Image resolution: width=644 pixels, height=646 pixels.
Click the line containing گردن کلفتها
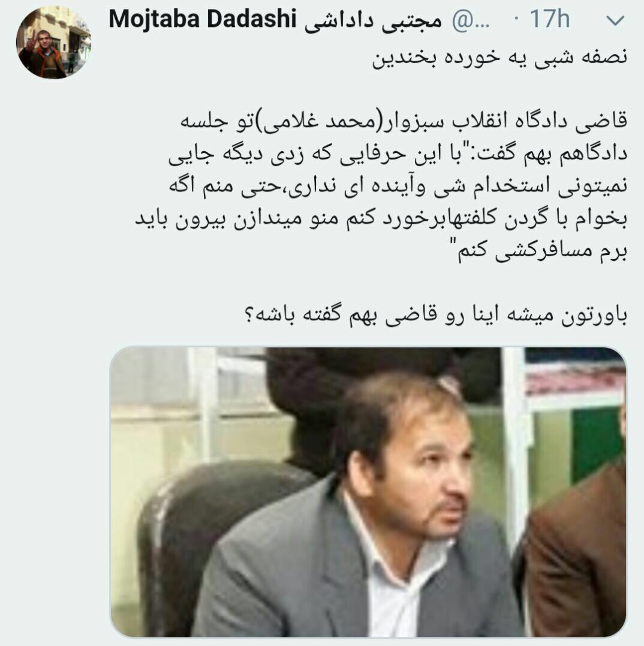click(x=381, y=218)
